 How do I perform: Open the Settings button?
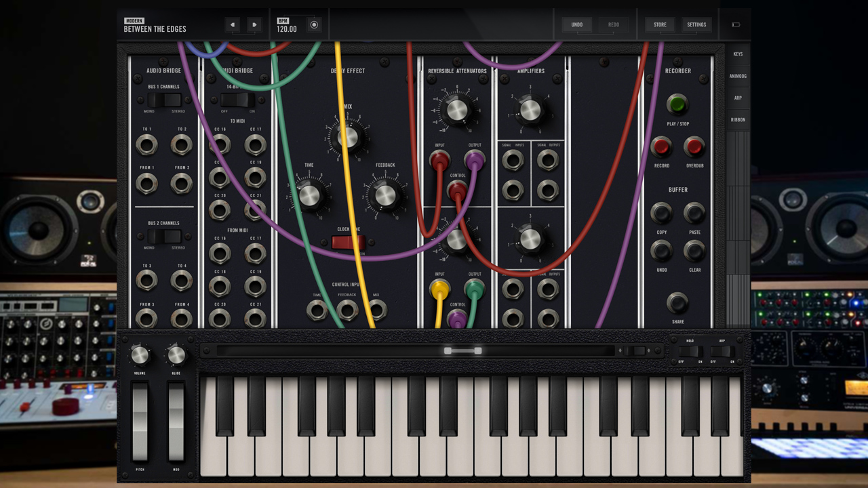click(x=696, y=25)
